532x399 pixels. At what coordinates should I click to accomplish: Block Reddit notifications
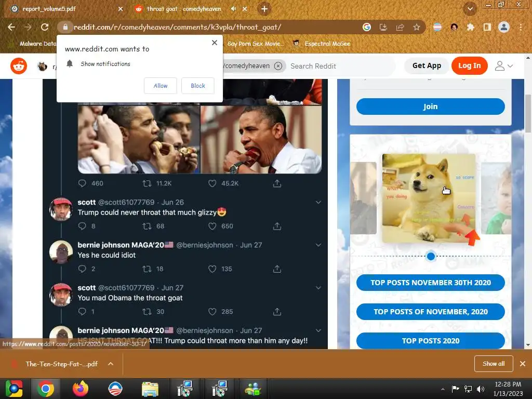[198, 86]
